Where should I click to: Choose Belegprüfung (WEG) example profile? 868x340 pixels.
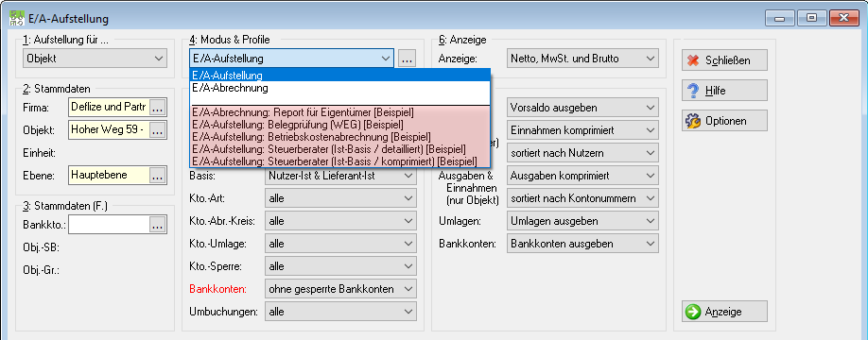[340, 124]
